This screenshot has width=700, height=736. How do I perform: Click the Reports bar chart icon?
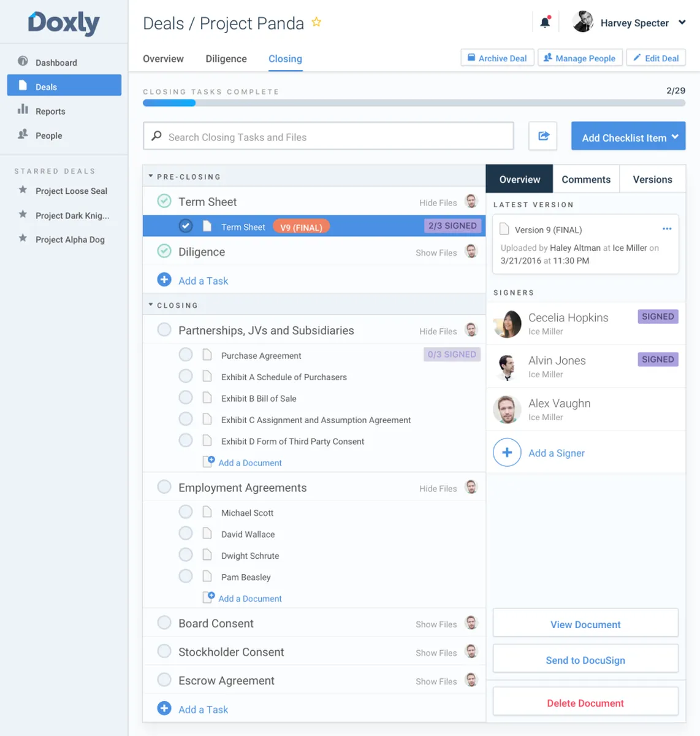click(23, 109)
